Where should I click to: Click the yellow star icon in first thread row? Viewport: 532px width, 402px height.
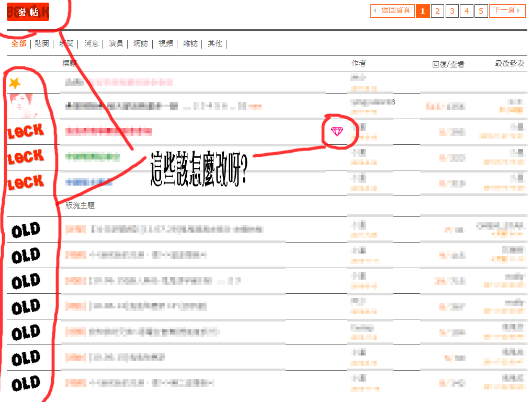(x=15, y=83)
